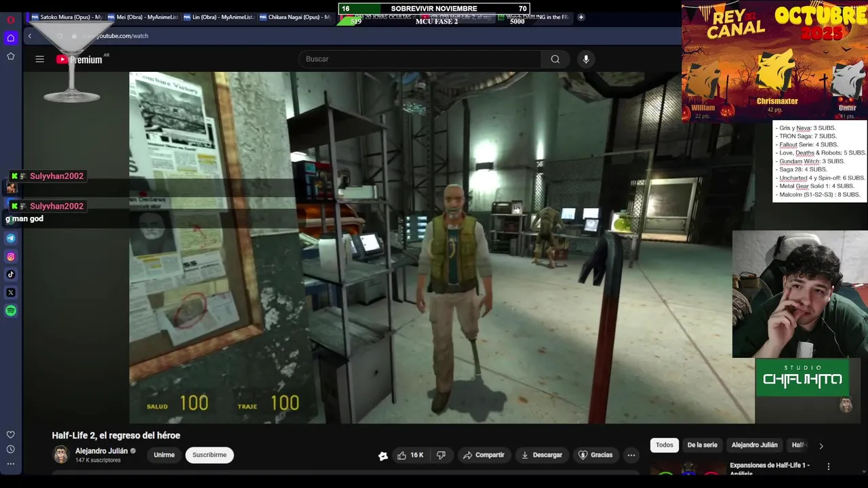868x488 pixels.
Task: Click the Suscribirme button
Action: tap(210, 455)
